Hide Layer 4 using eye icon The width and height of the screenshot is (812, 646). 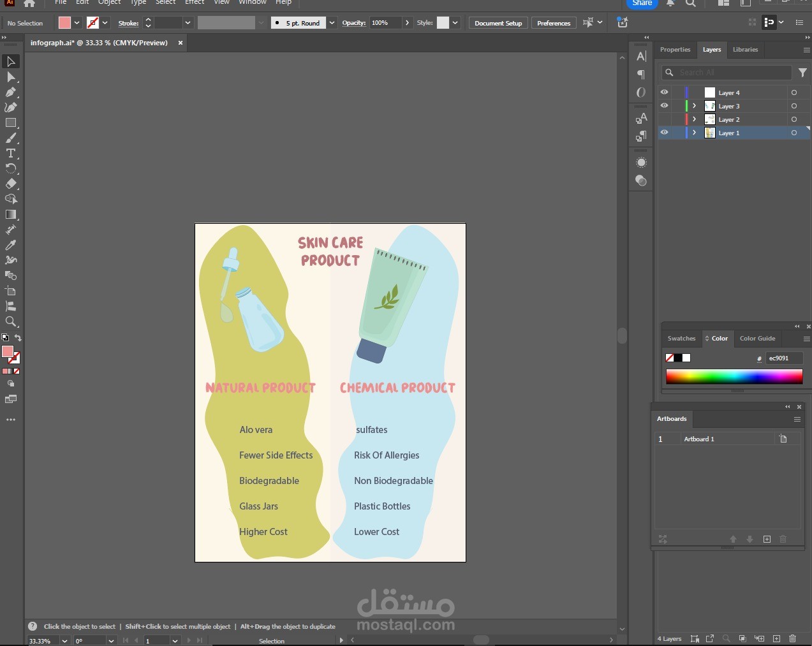tap(664, 92)
